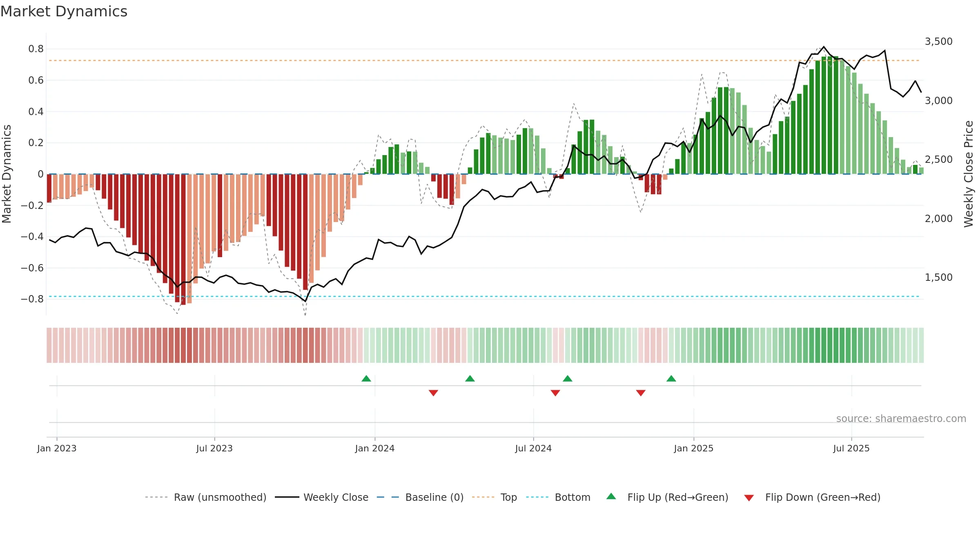This screenshot has width=980, height=551.
Task: Click the first red flip-down marker after Jan 2024
Action: (434, 393)
